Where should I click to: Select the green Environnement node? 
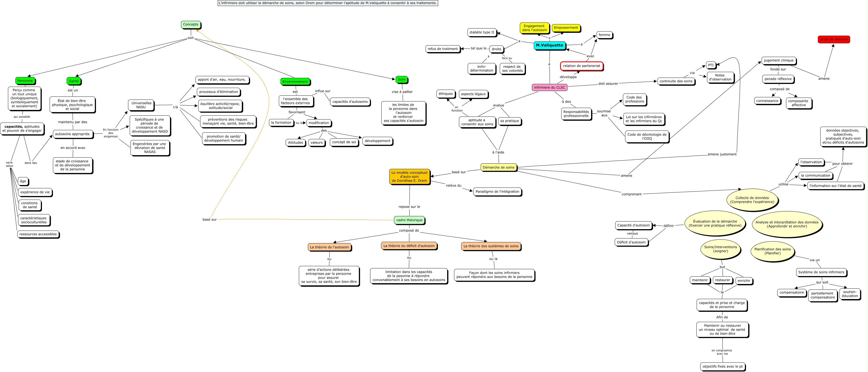coord(295,81)
